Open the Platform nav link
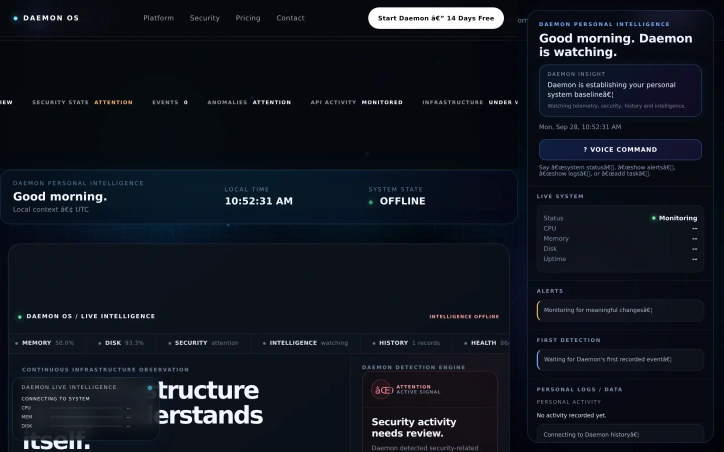 [158, 18]
